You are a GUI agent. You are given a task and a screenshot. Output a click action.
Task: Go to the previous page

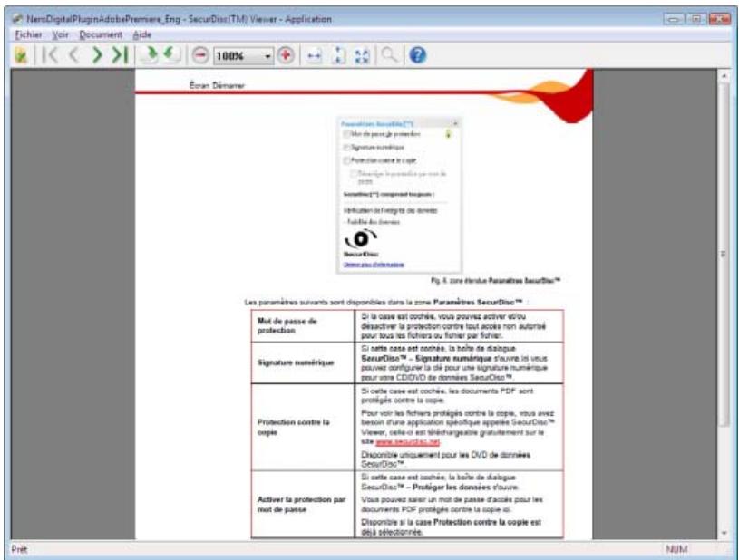(73, 55)
